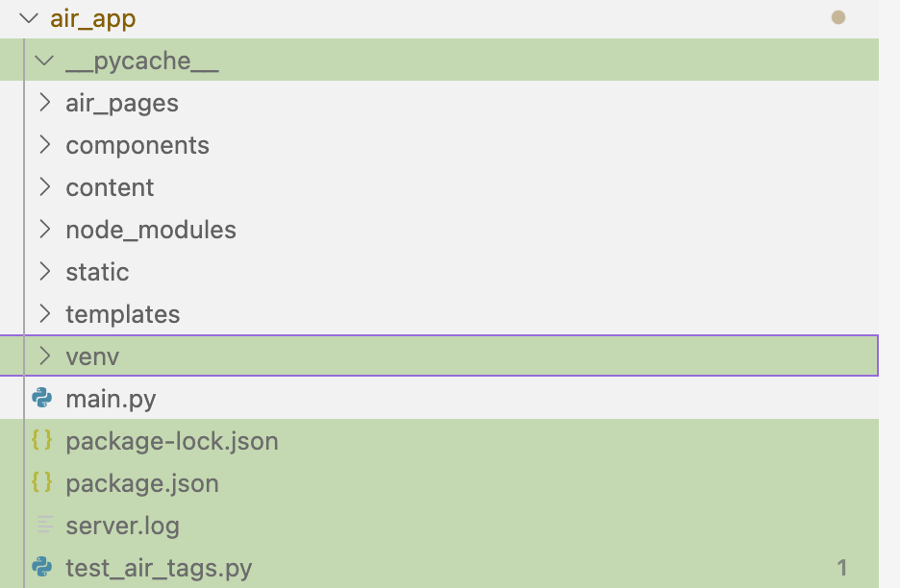
Task: Collapse the __pycache__ folder
Action: [44, 60]
